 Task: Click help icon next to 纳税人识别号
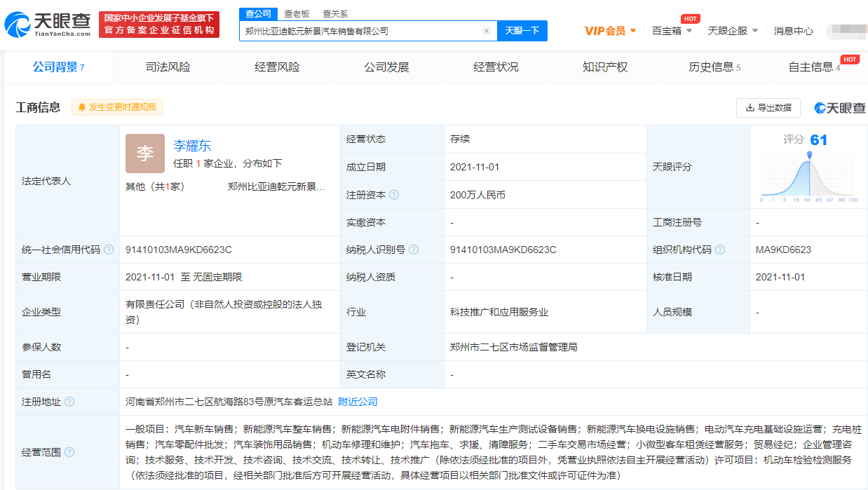(414, 250)
